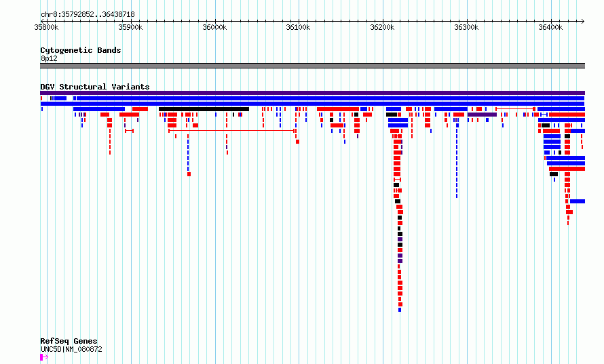This screenshot has height=364, width=604.
Task: Select the short blue capped line near 36390k
Action: pos(544,115)
